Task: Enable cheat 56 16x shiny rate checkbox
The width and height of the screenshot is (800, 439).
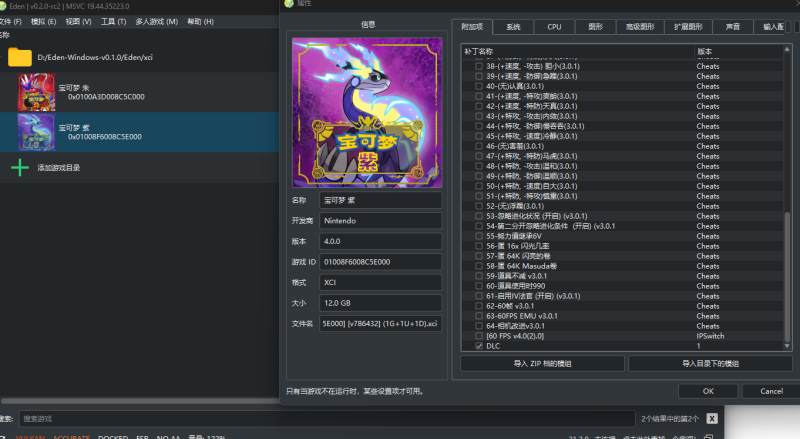Action: [x=479, y=246]
